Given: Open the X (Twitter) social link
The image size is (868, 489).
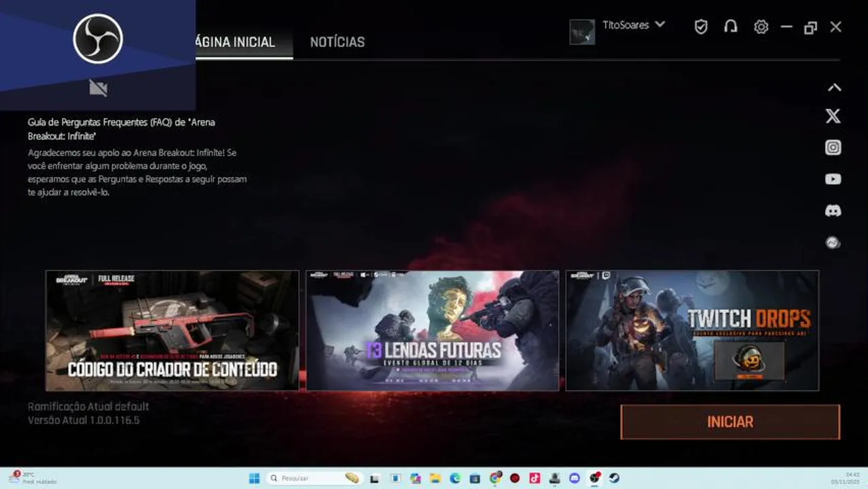Looking at the screenshot, I should [x=833, y=116].
